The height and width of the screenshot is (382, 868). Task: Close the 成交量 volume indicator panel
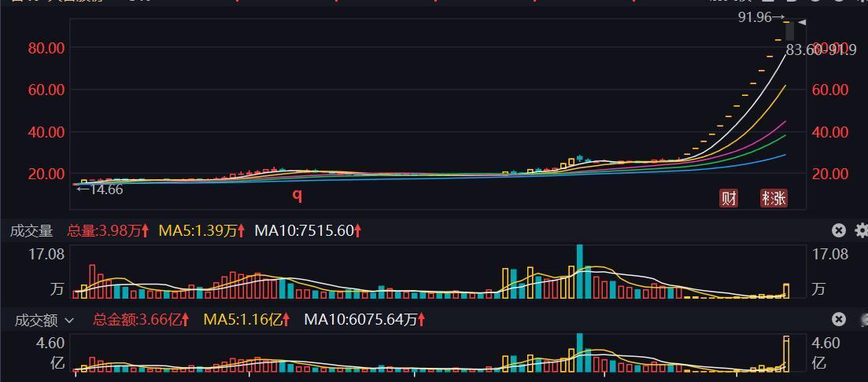click(x=839, y=230)
